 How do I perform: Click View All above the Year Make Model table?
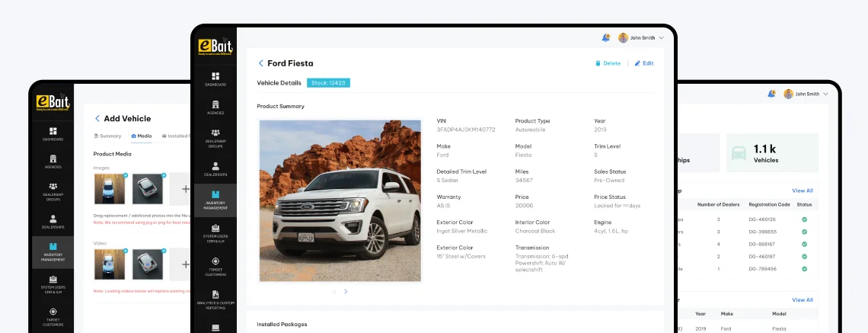pyautogui.click(x=802, y=299)
